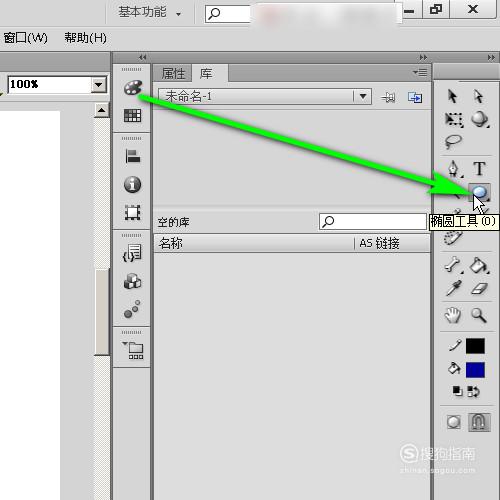Toggle Snap to Objects magnet
The image size is (500, 500).
point(479,422)
